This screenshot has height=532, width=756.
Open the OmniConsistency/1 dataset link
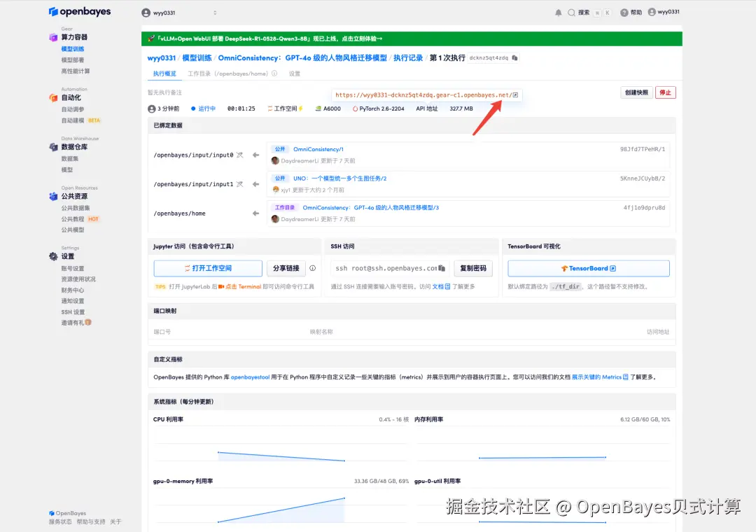pos(318,150)
